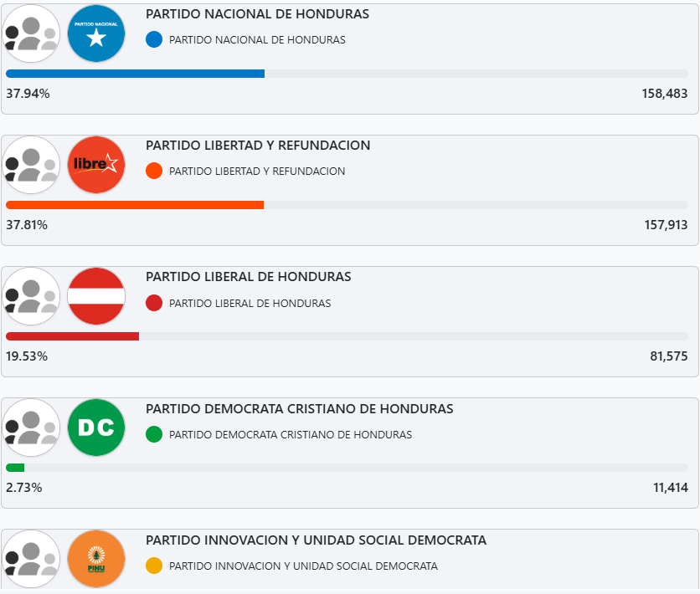Image resolution: width=700 pixels, height=594 pixels.
Task: Click the orange PINU party emblem
Action: 95,558
